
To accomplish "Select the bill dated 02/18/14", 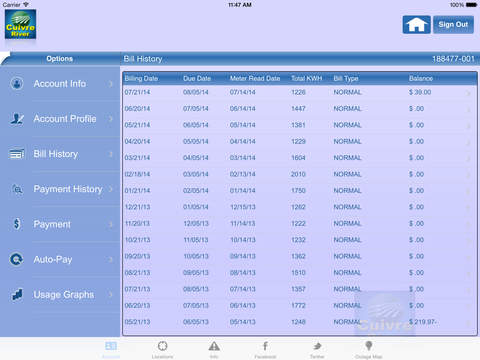I will pyautogui.click(x=299, y=174).
